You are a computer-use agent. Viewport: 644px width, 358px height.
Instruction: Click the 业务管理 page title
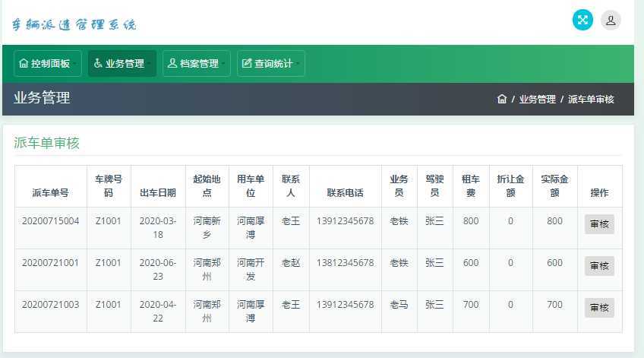point(42,98)
